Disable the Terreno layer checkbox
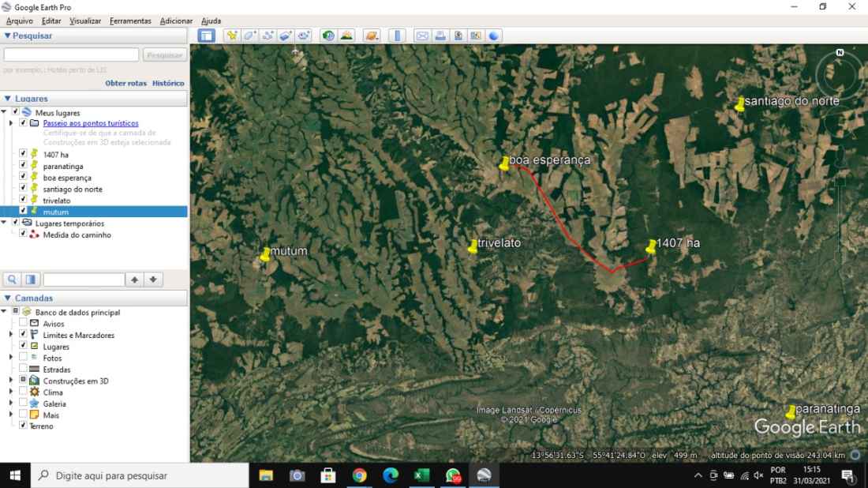The width and height of the screenshot is (868, 488). [x=23, y=426]
